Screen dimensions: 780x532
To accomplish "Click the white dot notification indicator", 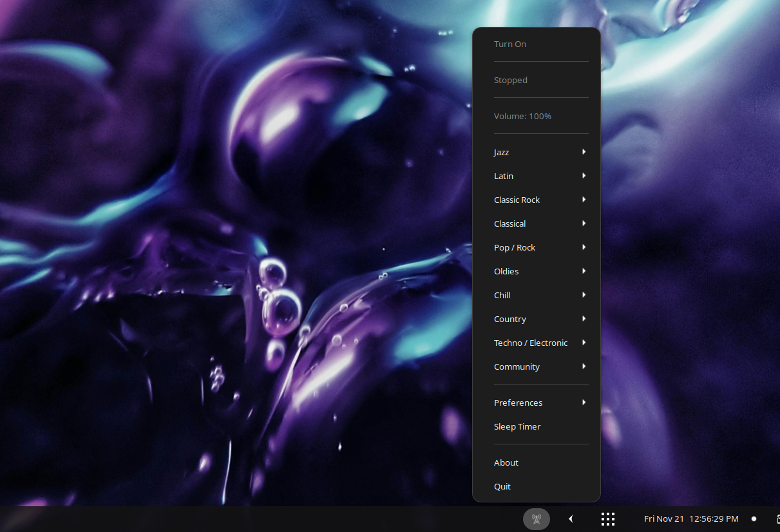I will (754, 519).
